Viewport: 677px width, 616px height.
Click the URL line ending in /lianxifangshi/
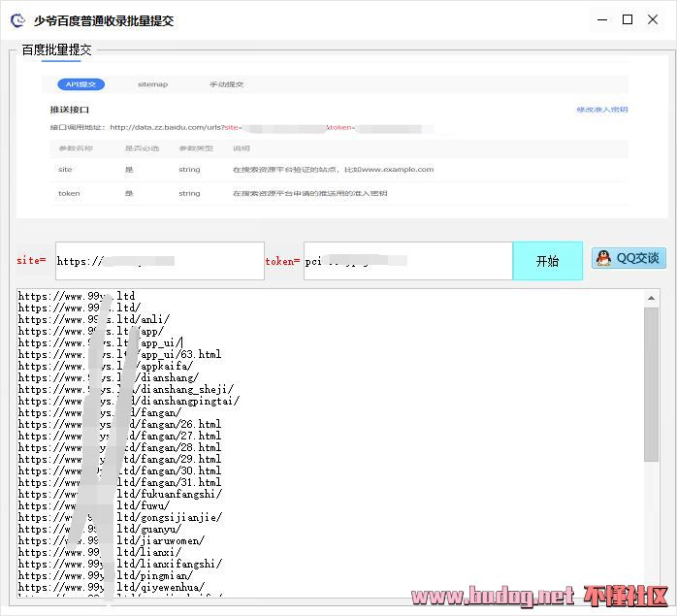(x=120, y=565)
